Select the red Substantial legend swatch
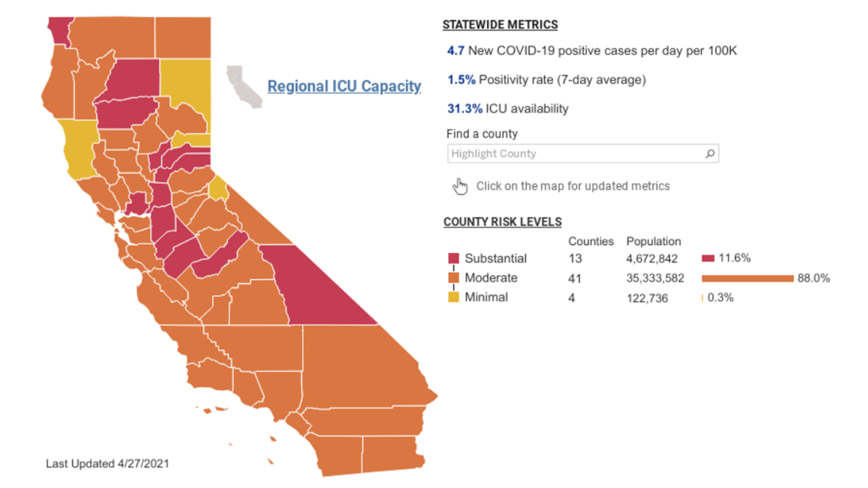The image size is (868, 488). [x=453, y=258]
